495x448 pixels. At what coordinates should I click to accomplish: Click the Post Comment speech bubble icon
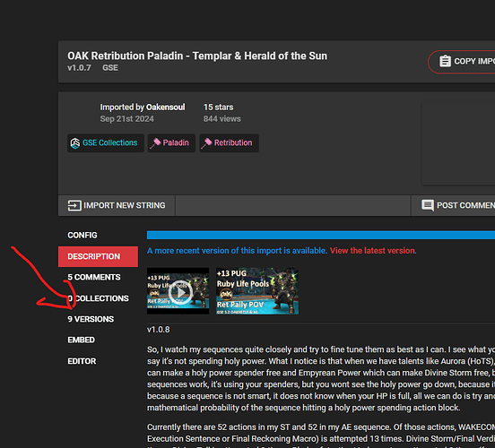[428, 205]
